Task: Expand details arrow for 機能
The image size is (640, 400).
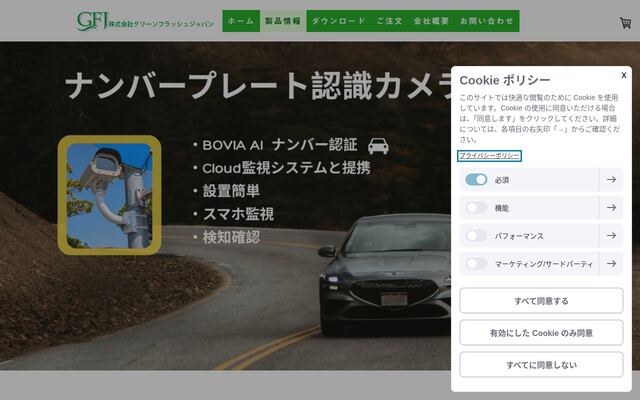Action: [611, 208]
